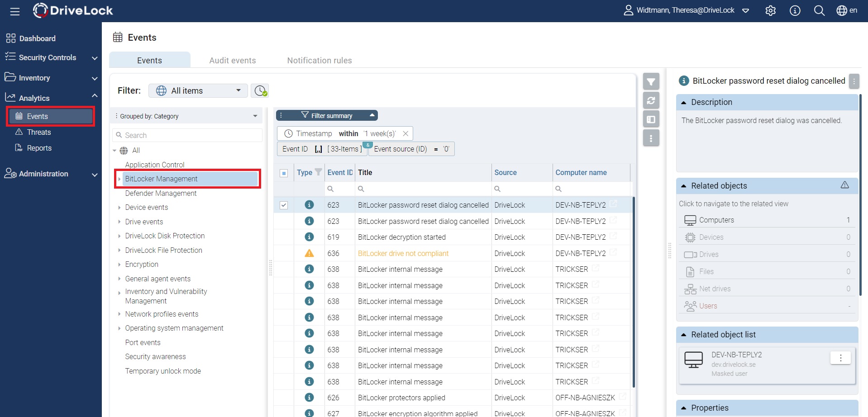Open the vertical dots menu below layout icon
Image resolution: width=868 pixels, height=417 pixels.
click(651, 138)
